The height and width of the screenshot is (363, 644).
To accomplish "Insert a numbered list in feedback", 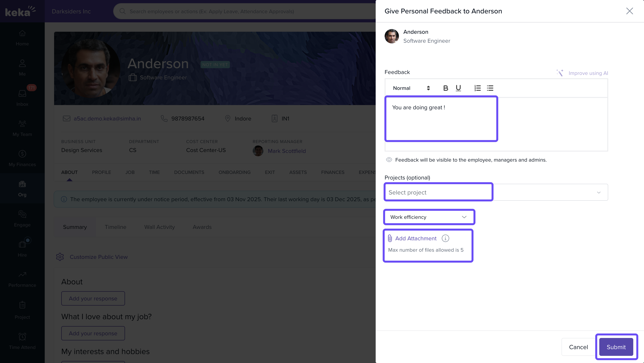I will click(x=477, y=88).
